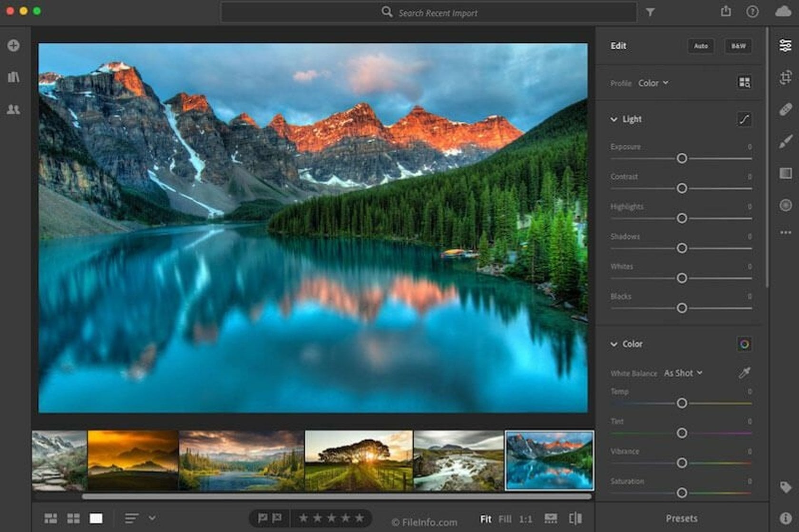This screenshot has height=532, width=799.
Task: Collapse the Light adjustments panel
Action: (614, 120)
